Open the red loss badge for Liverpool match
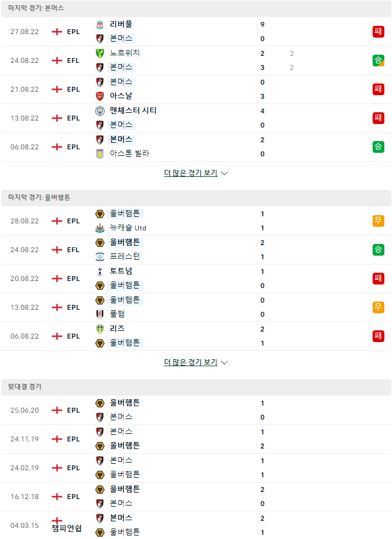Image resolution: width=392 pixels, height=539 pixels. (x=378, y=32)
